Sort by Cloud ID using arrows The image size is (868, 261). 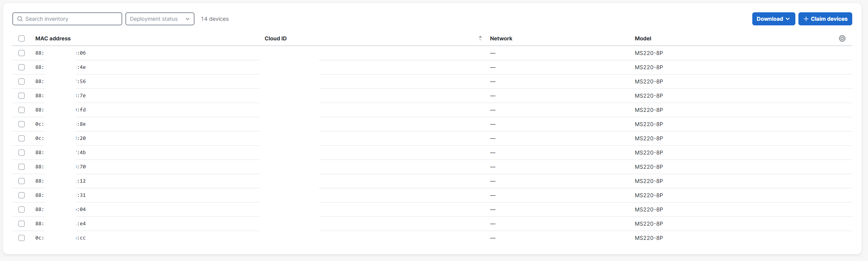[480, 38]
